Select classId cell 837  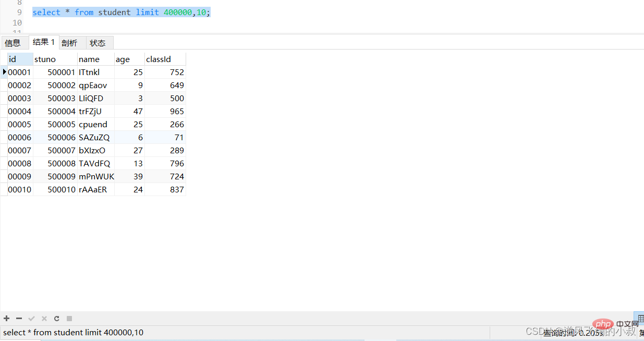[165, 189]
